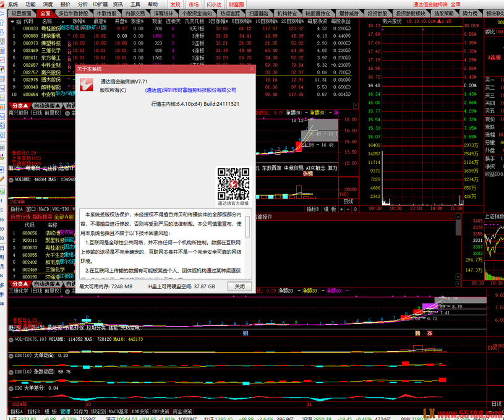
Task: Click the green refresh icon in left sidebar
Action: pyautogui.click(x=2, y=192)
